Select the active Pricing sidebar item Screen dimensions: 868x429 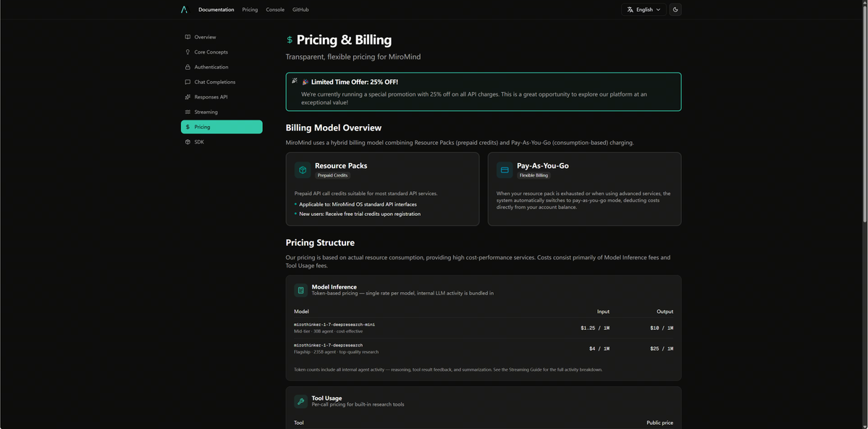tap(222, 127)
